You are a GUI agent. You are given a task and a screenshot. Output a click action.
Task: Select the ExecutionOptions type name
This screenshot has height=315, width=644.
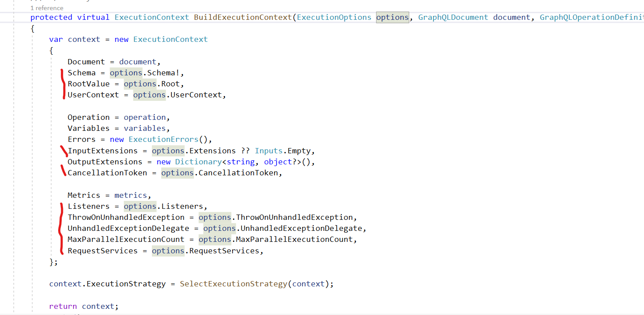[333, 17]
